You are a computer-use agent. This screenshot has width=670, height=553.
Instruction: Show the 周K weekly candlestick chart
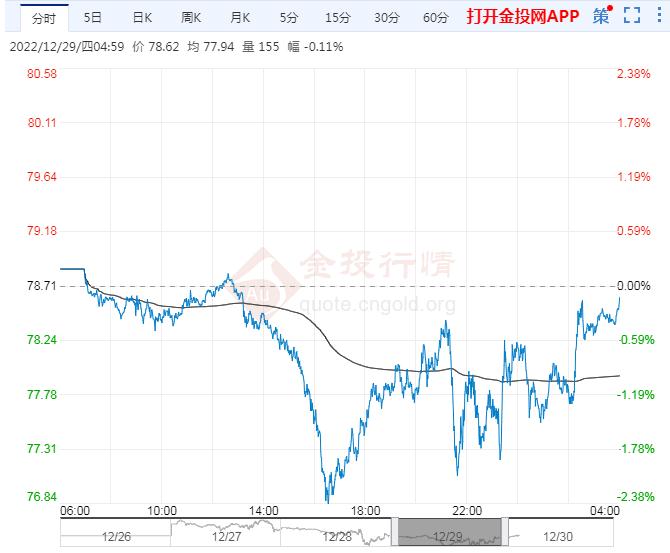191,17
